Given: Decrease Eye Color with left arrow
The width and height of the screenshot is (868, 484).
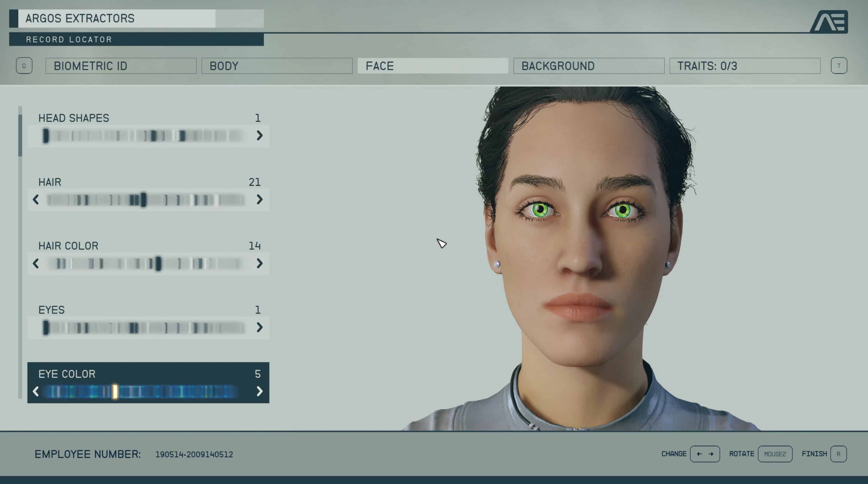Looking at the screenshot, I should click(x=36, y=391).
